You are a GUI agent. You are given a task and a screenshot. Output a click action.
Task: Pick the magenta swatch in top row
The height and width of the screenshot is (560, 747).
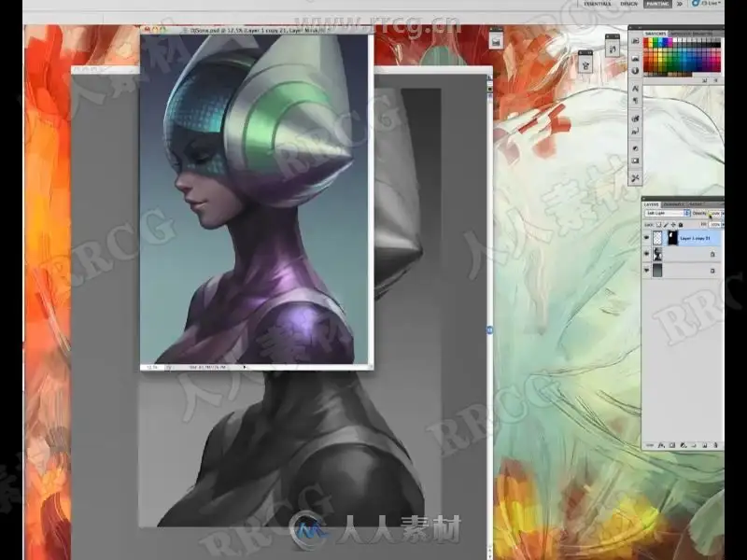(x=669, y=40)
